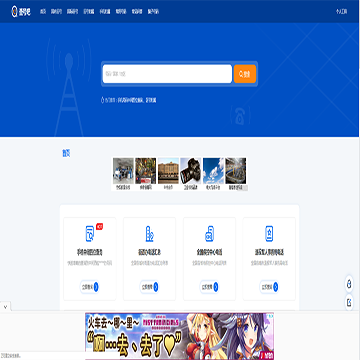
Task: Click the blue arrow button in the first card
Action: [96, 287]
